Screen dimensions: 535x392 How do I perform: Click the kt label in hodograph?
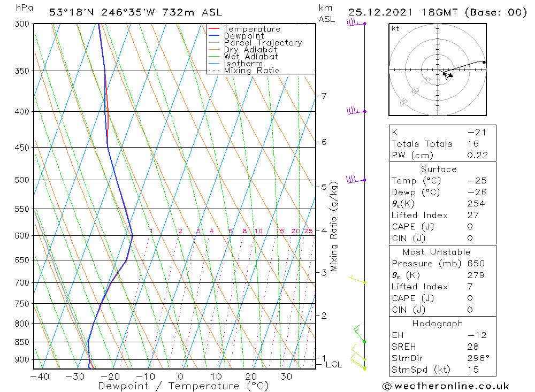pyautogui.click(x=395, y=28)
